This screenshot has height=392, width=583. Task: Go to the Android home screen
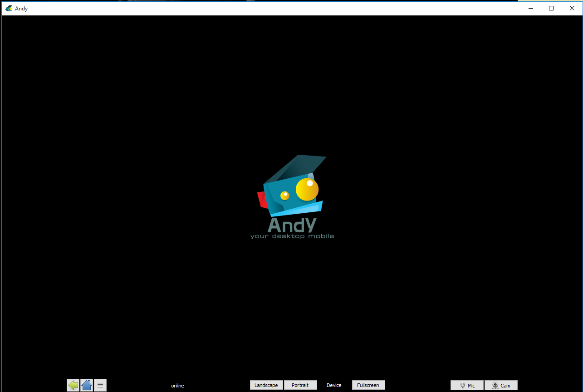point(87,385)
